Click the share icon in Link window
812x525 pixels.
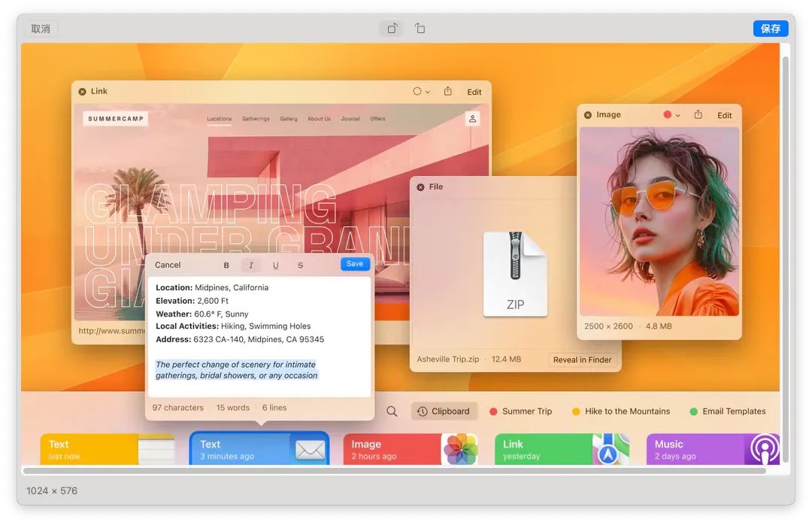[x=448, y=91]
